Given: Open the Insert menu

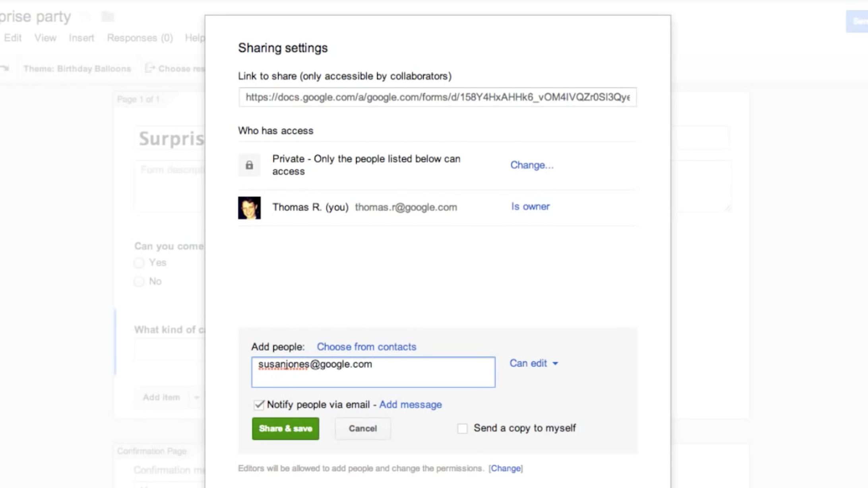Looking at the screenshot, I should pos(81,38).
